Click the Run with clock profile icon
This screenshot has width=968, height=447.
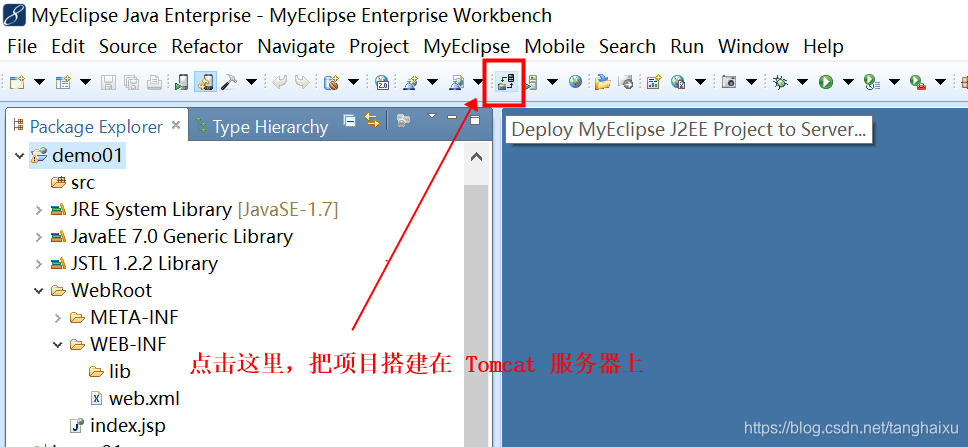coord(872,82)
